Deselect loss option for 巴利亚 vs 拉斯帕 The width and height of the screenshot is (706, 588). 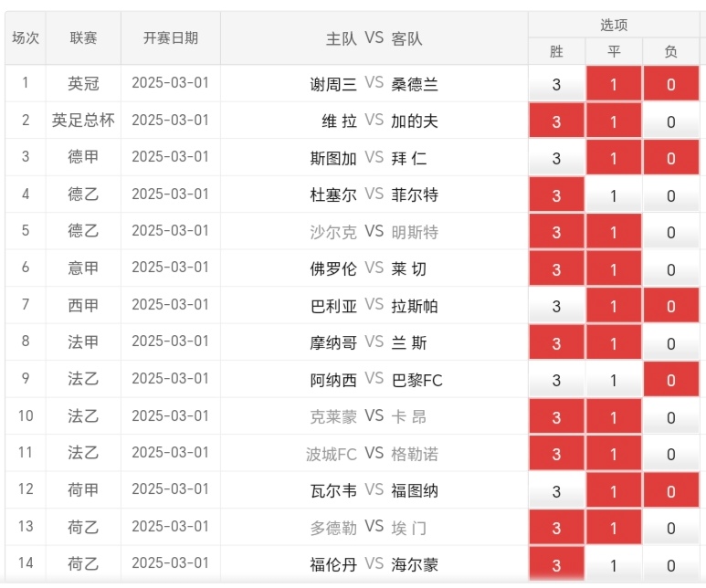670,307
